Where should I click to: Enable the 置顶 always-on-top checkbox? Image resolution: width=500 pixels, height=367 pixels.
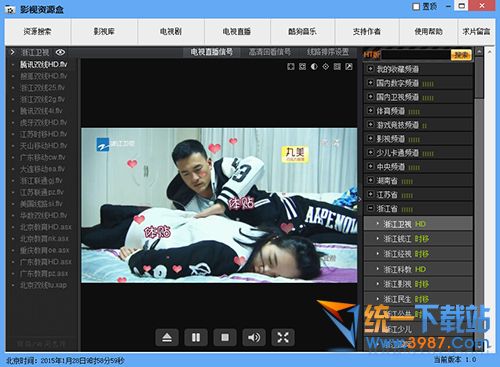416,7
